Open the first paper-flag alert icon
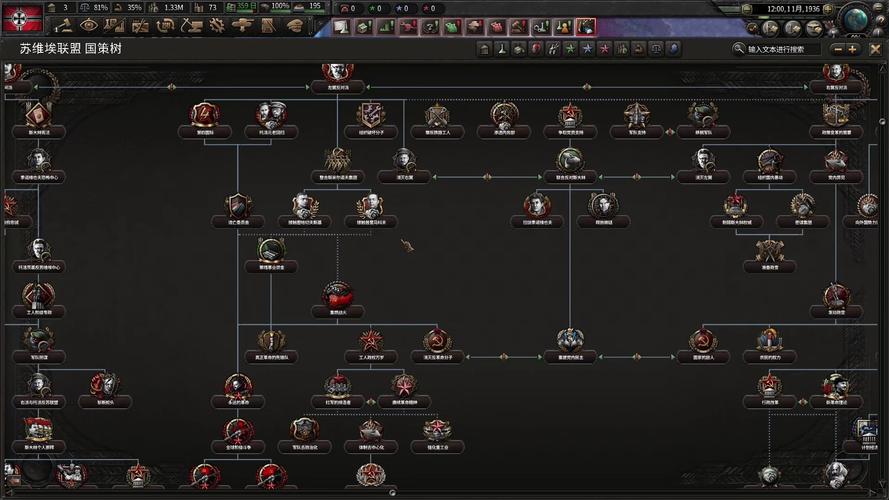 (341, 26)
